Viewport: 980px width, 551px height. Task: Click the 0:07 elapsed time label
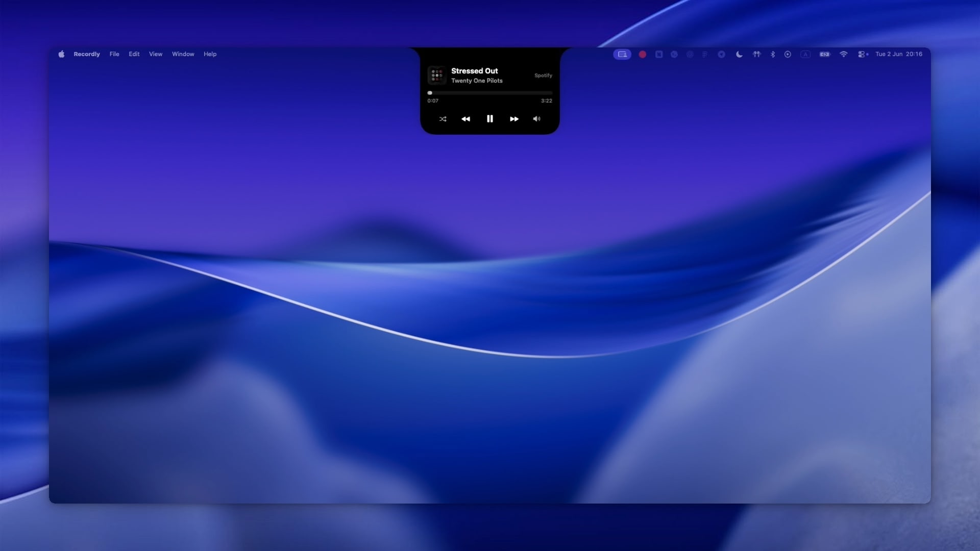click(x=433, y=101)
